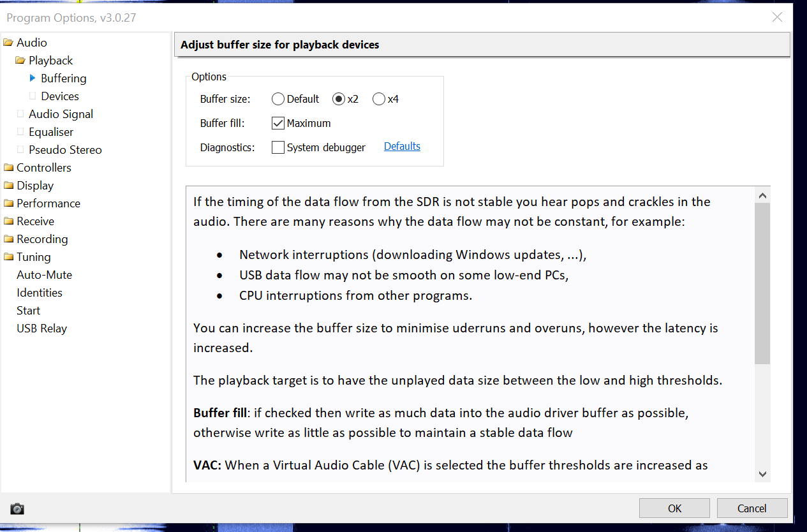The width and height of the screenshot is (807, 532).
Task: Click the Tuning folder icon
Action: 8,257
